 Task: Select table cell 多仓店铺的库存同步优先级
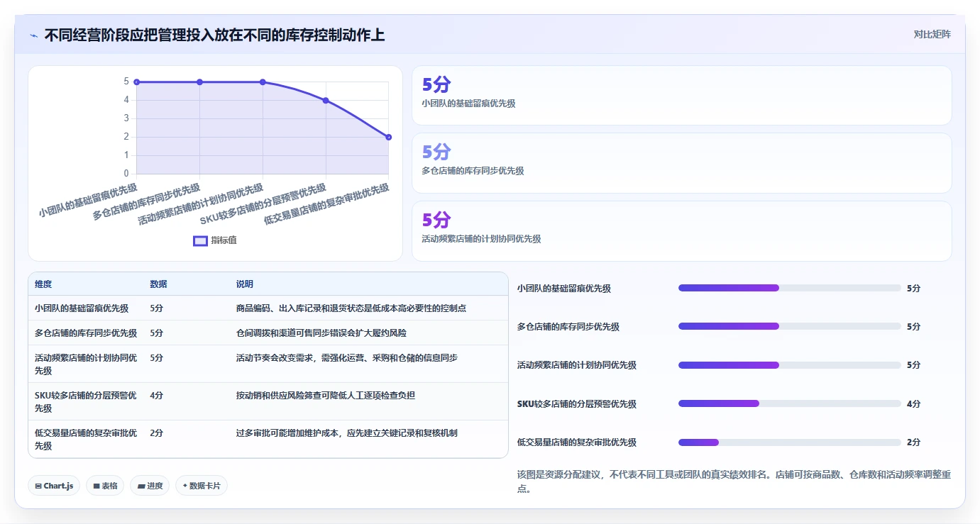(86, 333)
